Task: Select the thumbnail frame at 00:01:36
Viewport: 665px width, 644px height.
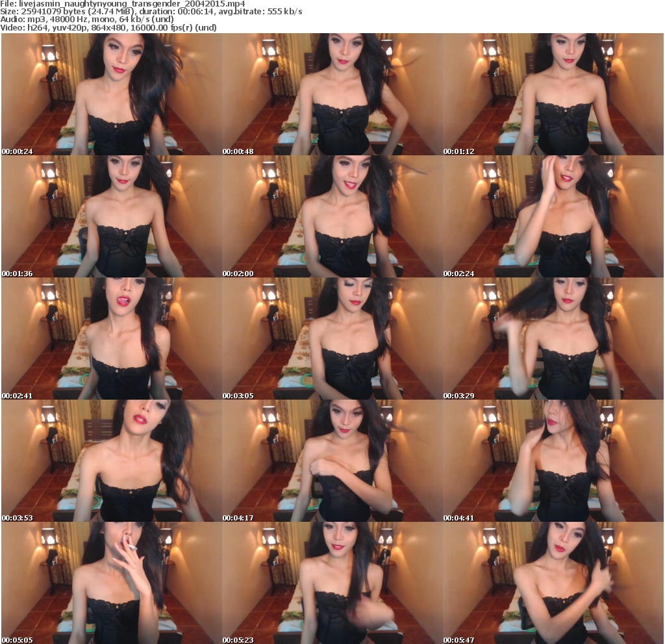Action: pyautogui.click(x=112, y=216)
